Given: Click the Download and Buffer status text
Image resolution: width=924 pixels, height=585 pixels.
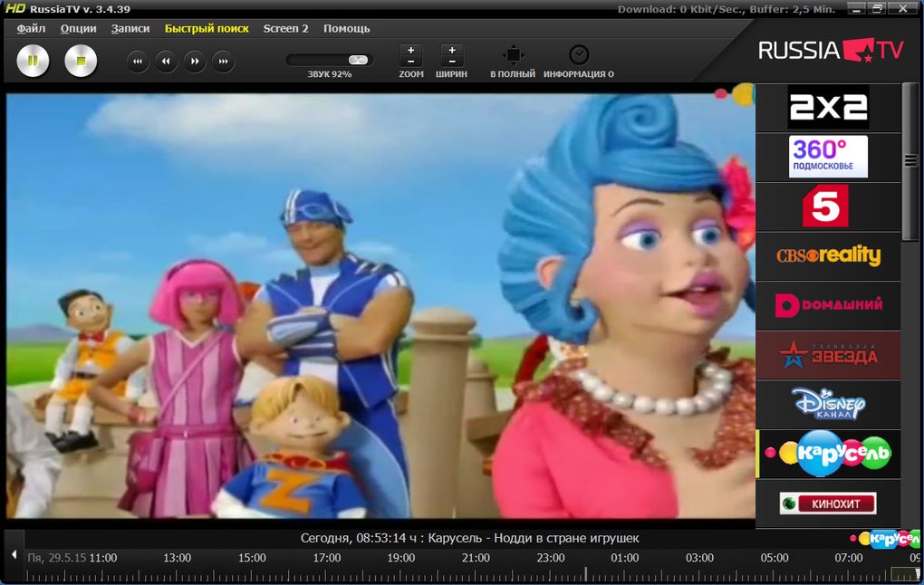Looking at the screenshot, I should (x=726, y=9).
